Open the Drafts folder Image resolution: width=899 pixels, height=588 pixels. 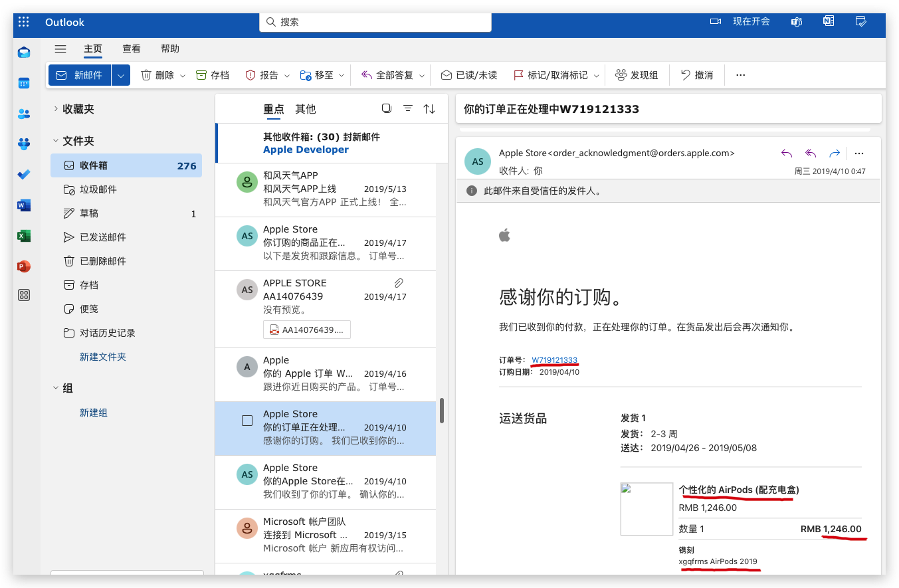click(126, 213)
